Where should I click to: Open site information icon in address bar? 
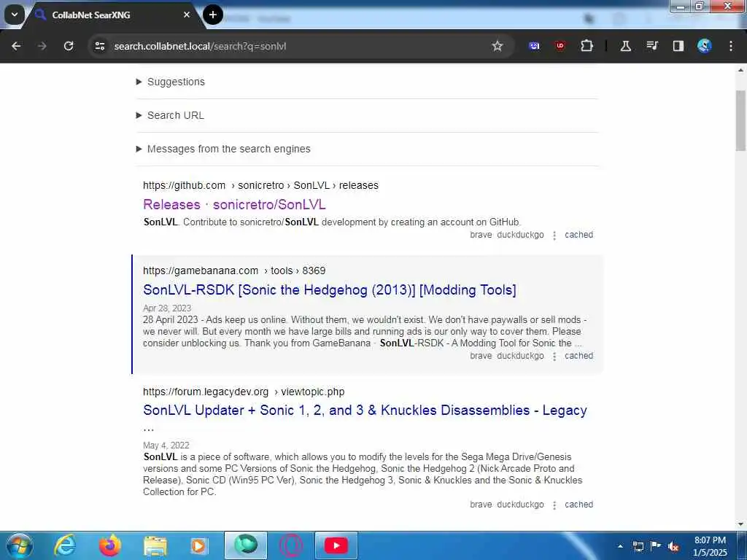click(99, 46)
